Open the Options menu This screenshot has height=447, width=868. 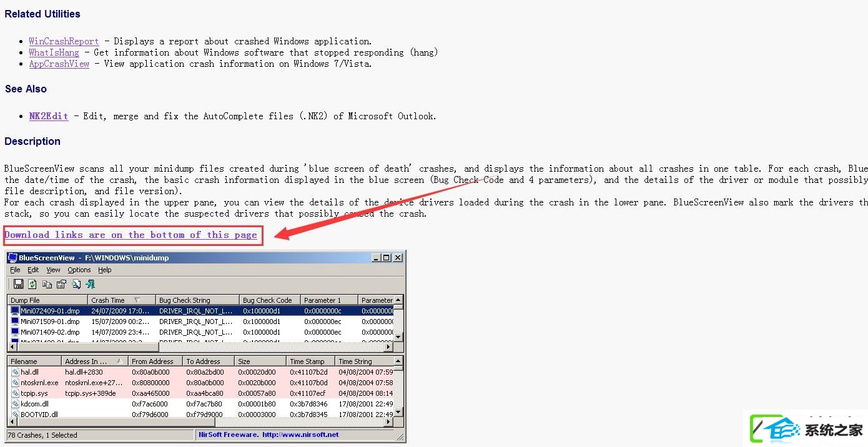[x=79, y=270]
